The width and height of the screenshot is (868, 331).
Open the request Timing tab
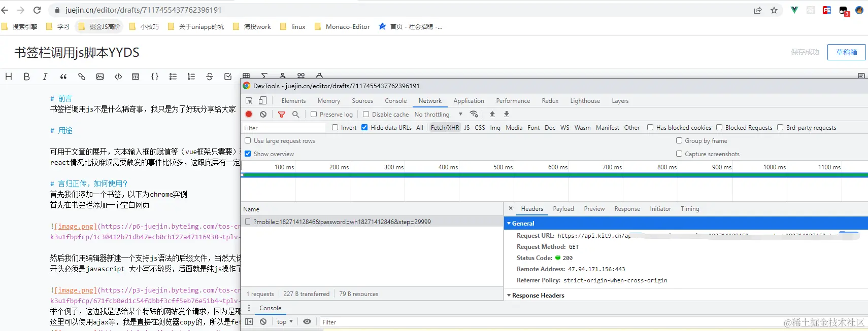(690, 209)
